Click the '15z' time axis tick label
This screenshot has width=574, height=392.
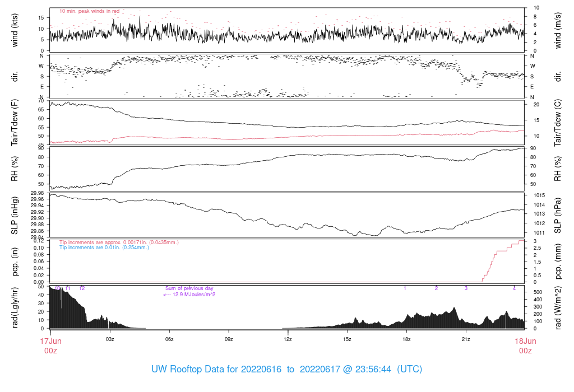(x=347, y=339)
